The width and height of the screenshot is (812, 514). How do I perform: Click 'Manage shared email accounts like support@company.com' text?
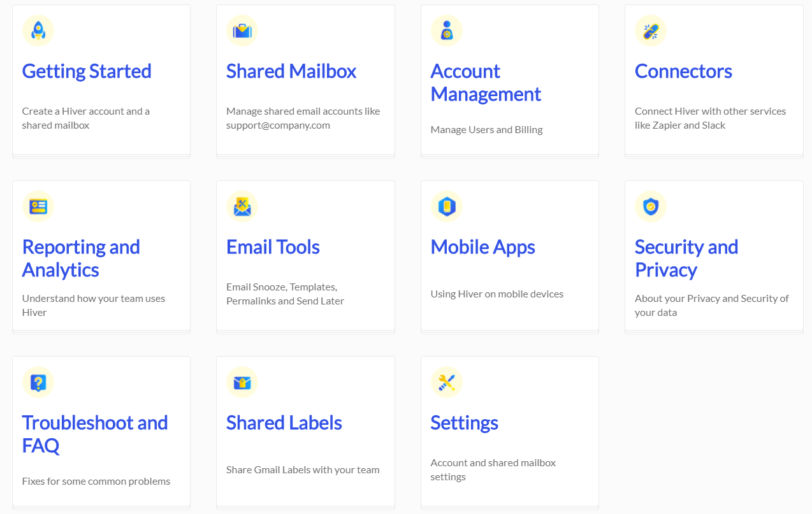(x=303, y=118)
